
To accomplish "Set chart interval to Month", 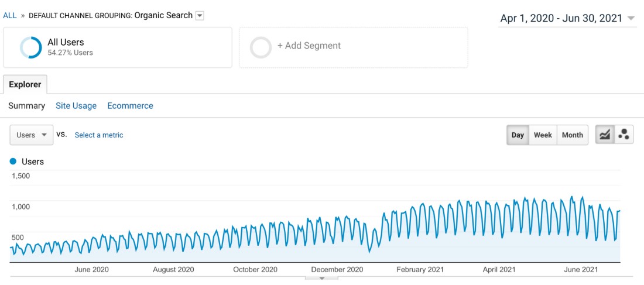I will [572, 135].
